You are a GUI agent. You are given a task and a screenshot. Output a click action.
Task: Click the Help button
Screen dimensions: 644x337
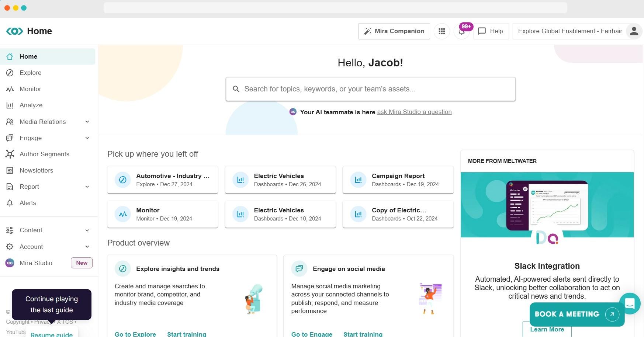pos(491,31)
